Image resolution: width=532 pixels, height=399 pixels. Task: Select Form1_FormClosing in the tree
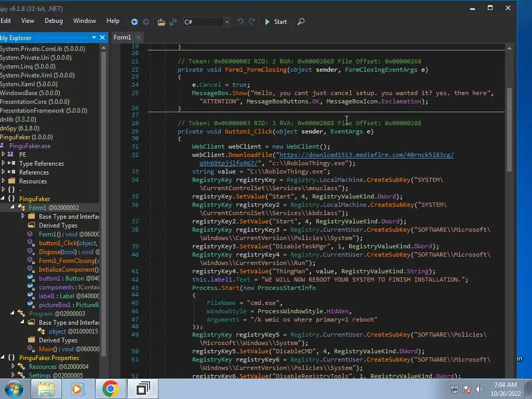click(69, 261)
